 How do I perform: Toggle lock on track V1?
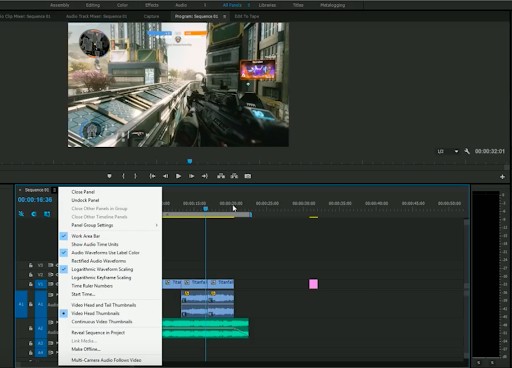point(31,284)
